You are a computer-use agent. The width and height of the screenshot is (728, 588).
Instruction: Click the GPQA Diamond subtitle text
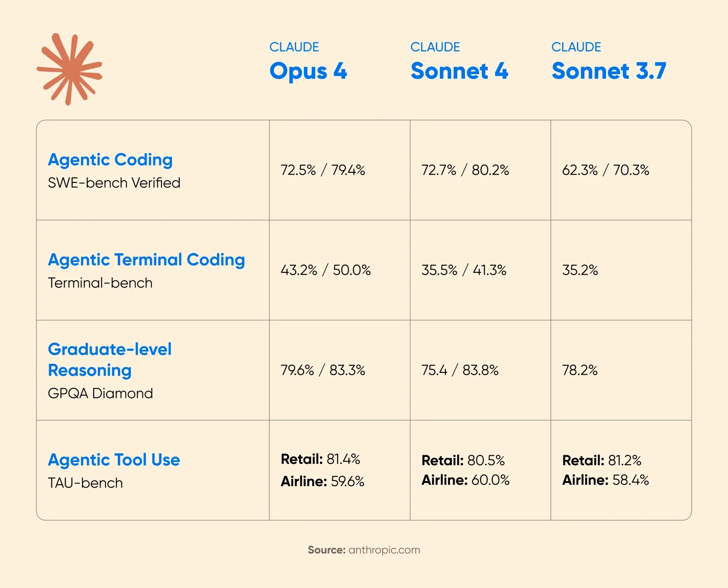pos(100,393)
